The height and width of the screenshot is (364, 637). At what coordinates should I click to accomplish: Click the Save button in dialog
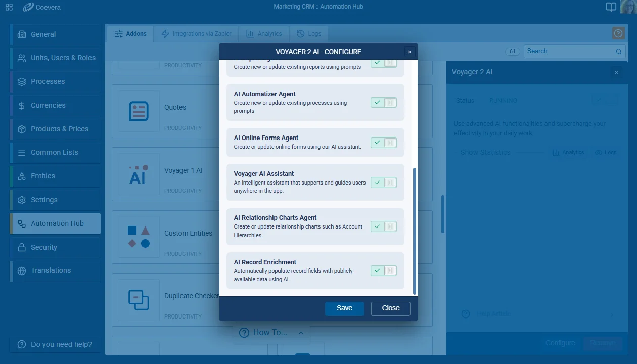pyautogui.click(x=344, y=308)
